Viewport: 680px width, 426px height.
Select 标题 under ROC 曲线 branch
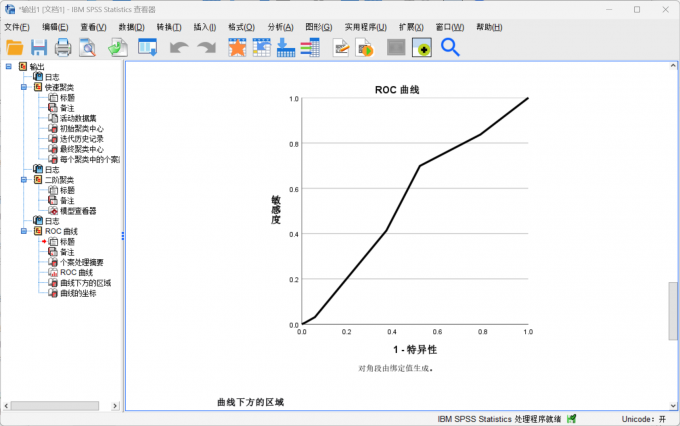coord(67,242)
